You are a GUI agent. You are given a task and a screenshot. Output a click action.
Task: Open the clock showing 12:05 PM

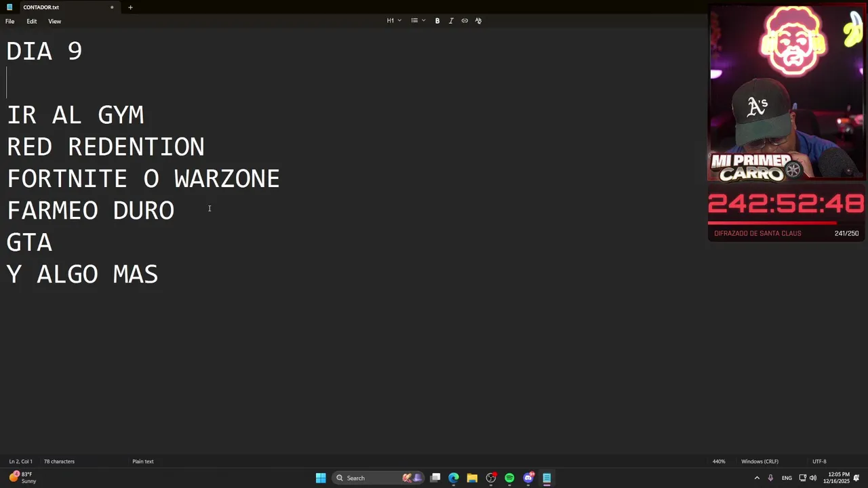[x=836, y=478]
